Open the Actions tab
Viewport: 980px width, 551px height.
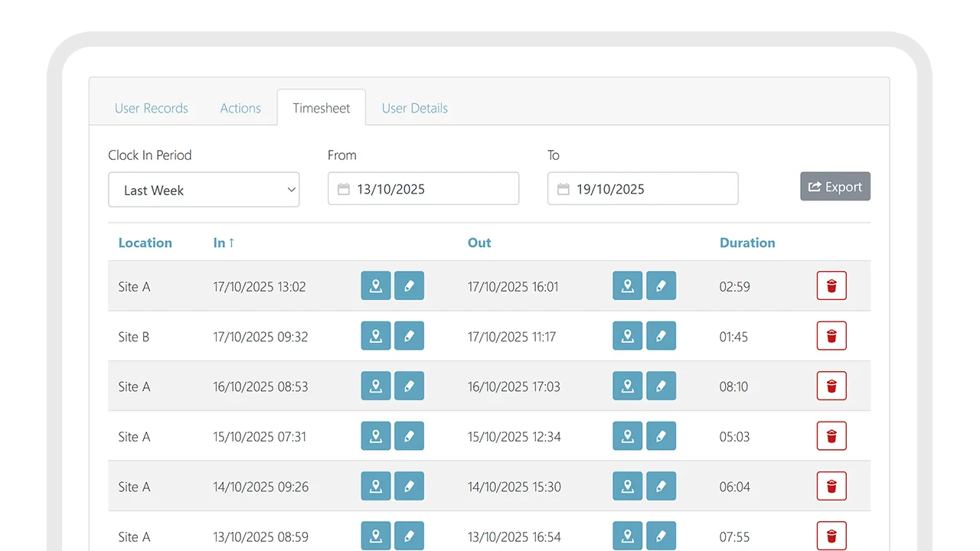click(x=240, y=108)
